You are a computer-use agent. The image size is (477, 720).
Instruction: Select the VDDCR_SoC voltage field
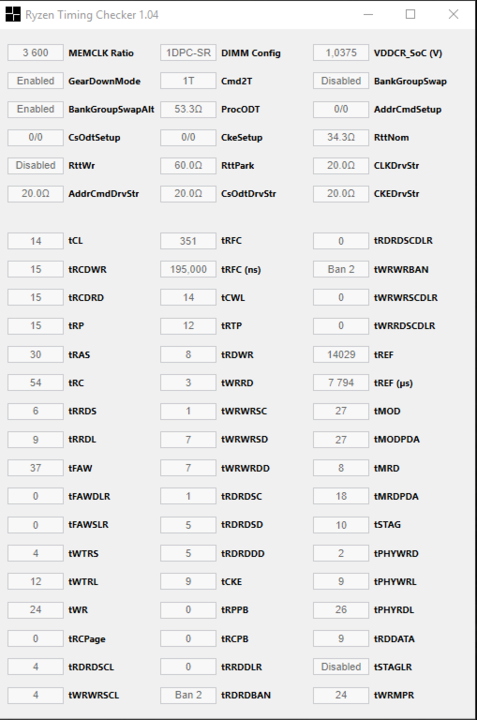pos(341,53)
